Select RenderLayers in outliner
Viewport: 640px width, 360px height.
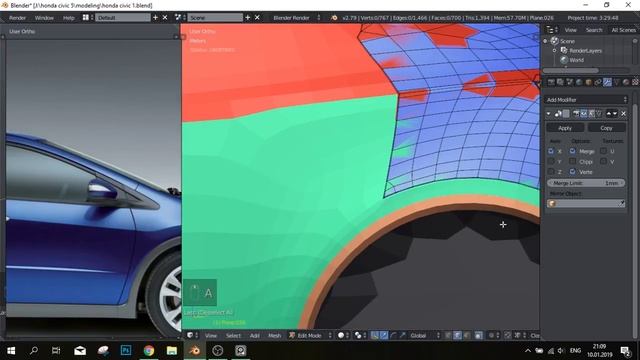585,51
